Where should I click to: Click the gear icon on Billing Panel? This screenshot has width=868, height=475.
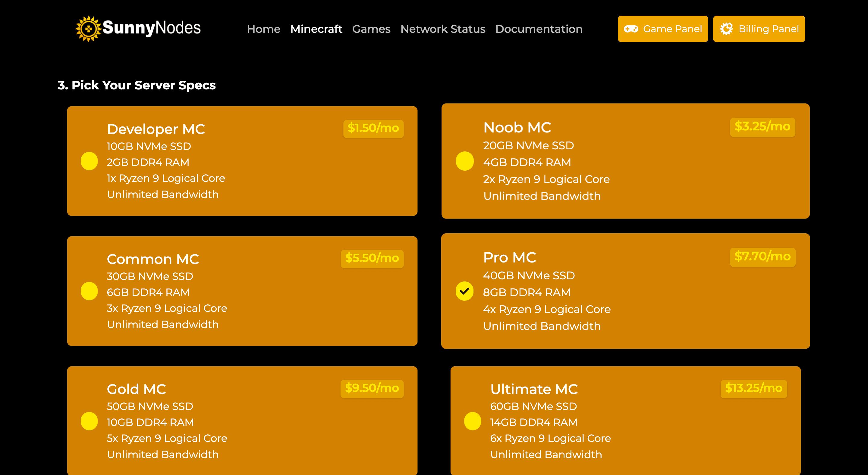[x=726, y=29]
